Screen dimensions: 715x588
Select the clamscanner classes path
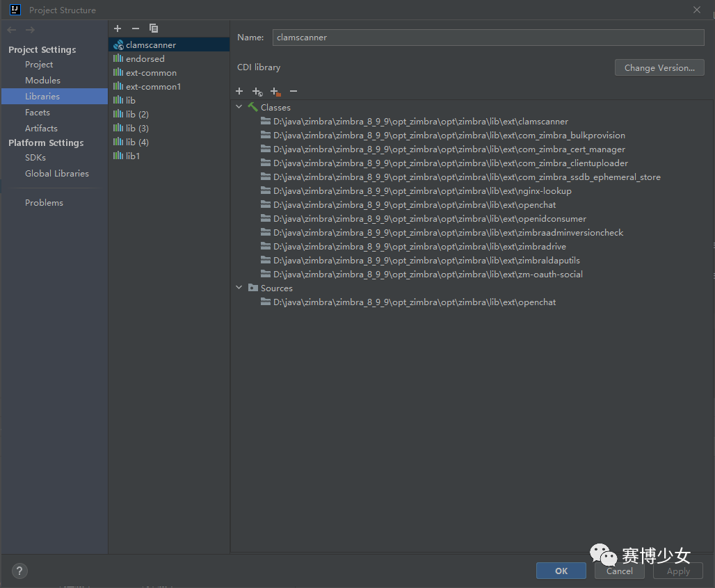click(420, 121)
